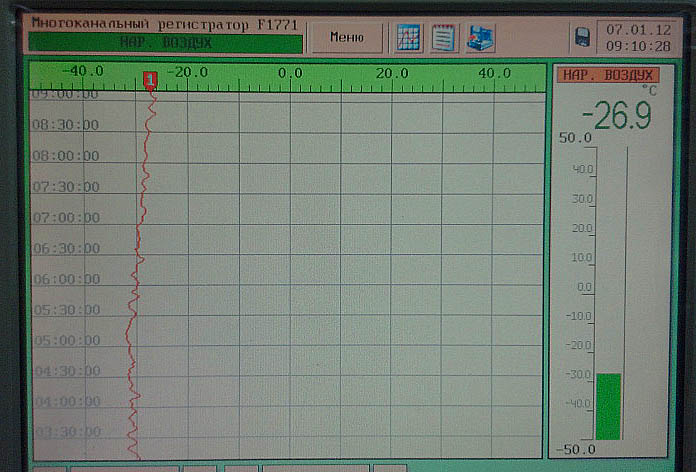This screenshot has height=472, width=696.
Task: Click the red channel 1 marker on the scale
Action: click(x=150, y=79)
